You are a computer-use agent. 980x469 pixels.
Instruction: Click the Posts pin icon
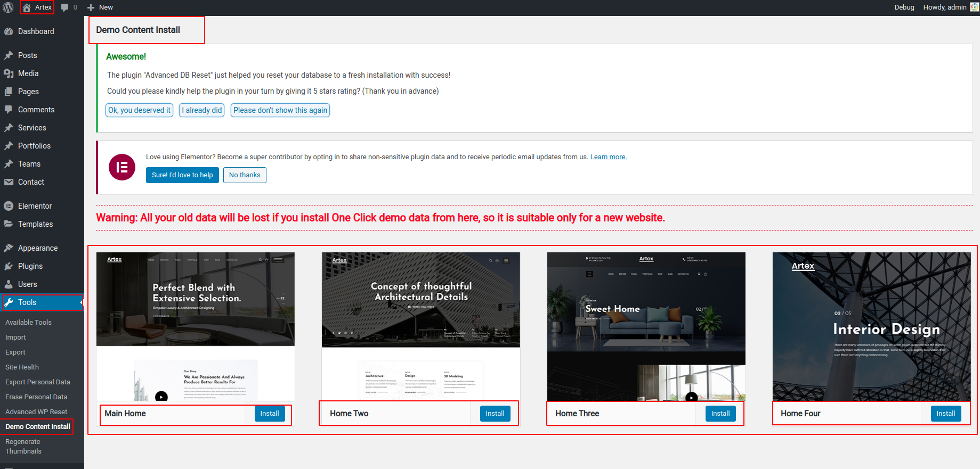(9, 55)
